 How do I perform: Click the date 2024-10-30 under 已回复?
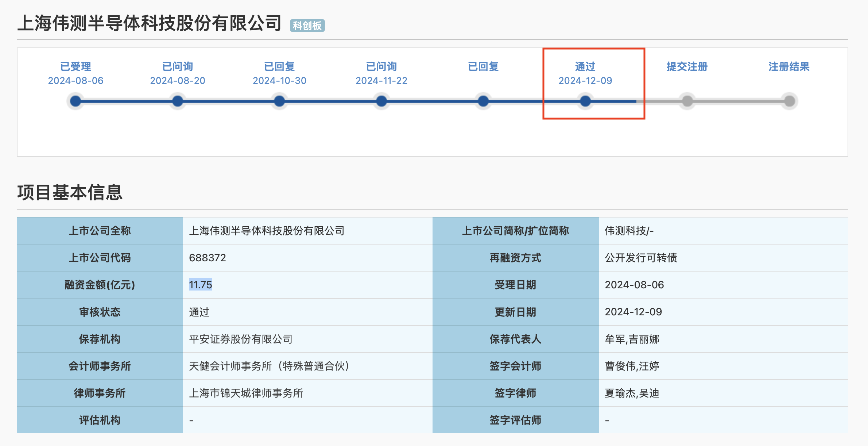coord(279,81)
